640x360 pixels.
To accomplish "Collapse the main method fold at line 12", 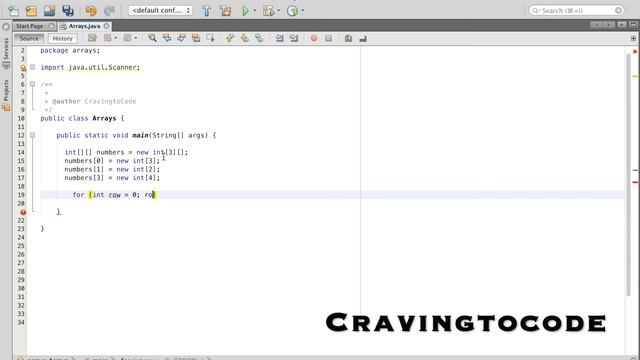I will tap(33, 135).
